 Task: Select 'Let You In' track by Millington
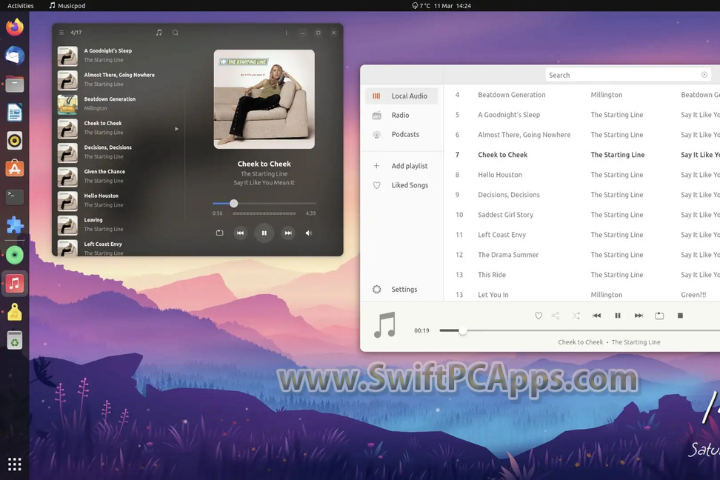point(582,294)
